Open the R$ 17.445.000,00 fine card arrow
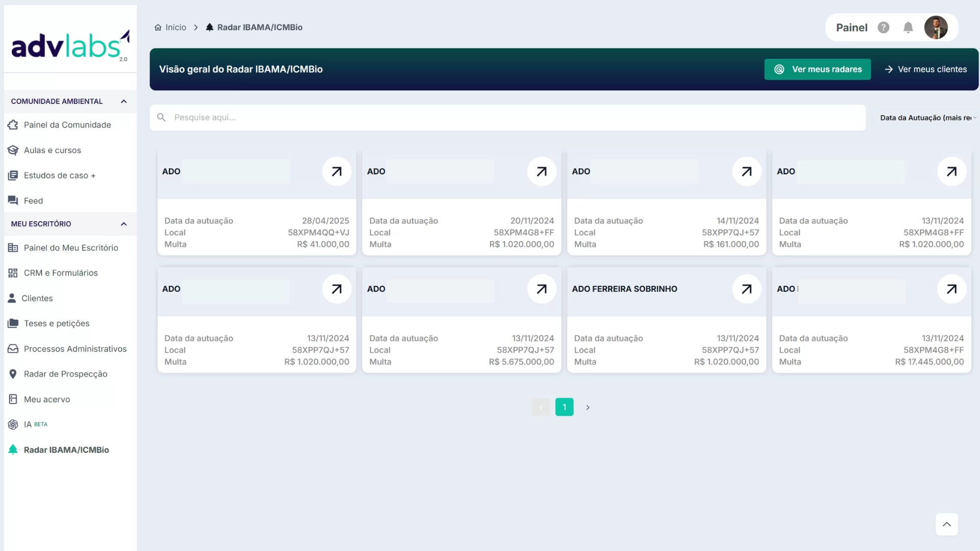The height and width of the screenshot is (551, 980). coord(951,289)
